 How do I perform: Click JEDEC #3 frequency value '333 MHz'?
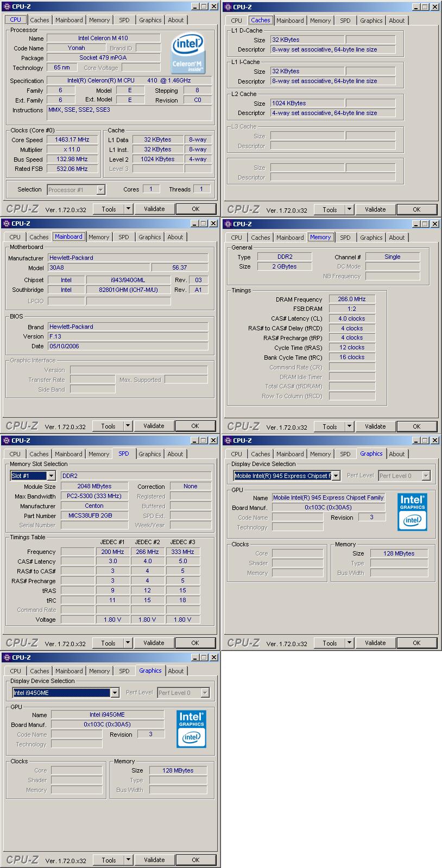182,552
